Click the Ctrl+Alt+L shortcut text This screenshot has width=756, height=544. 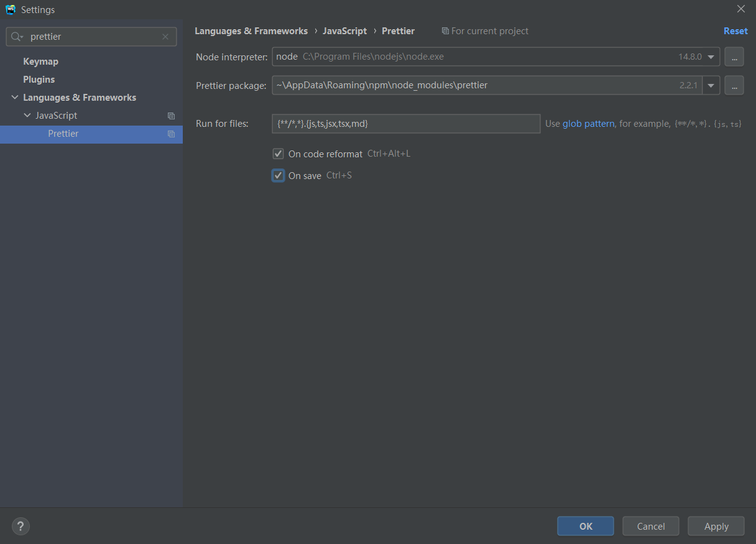(389, 154)
